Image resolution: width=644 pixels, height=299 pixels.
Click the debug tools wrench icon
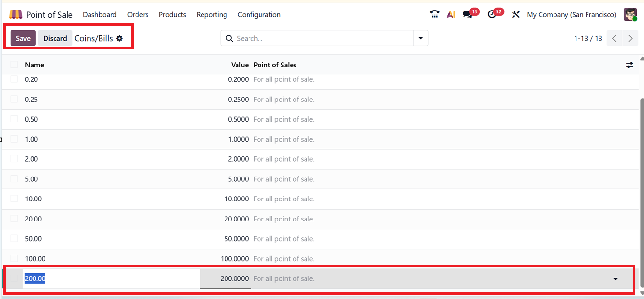point(516,14)
